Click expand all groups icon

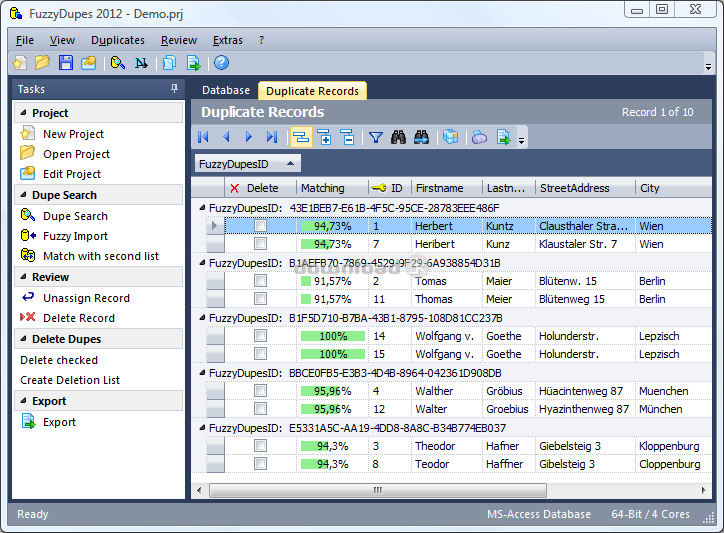coord(325,137)
